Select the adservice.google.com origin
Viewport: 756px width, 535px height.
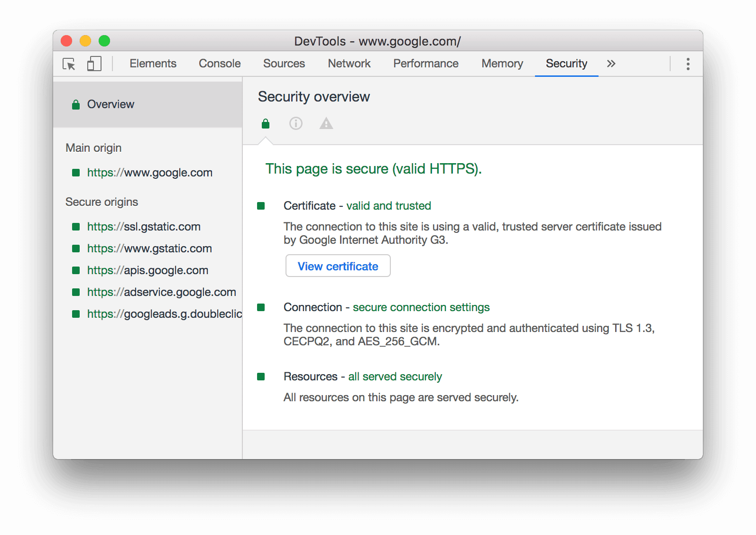click(161, 292)
